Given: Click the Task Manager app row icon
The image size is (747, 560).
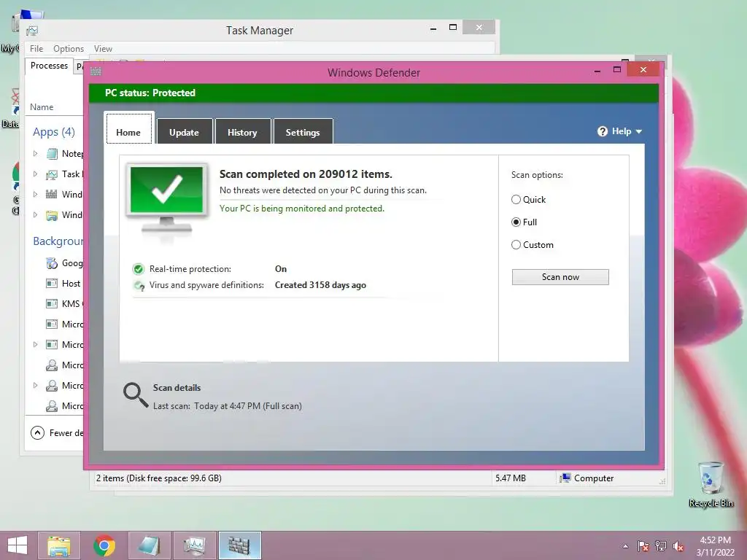Looking at the screenshot, I should [52, 174].
